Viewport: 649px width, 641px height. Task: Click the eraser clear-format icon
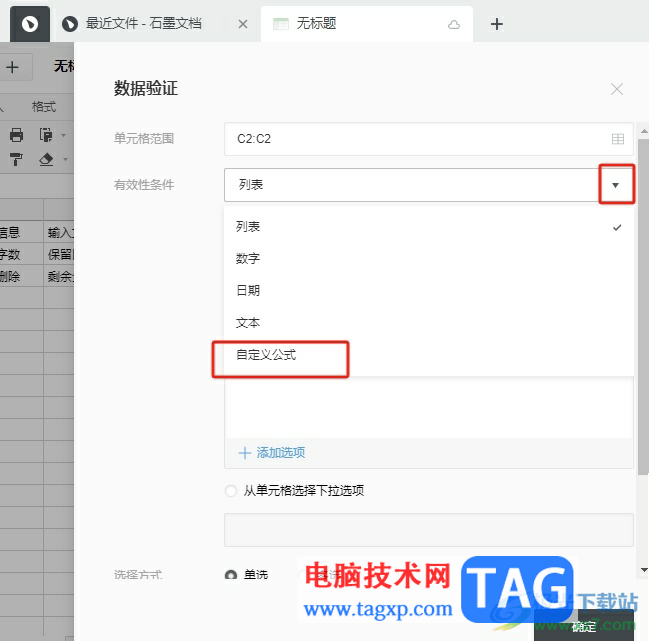coord(46,159)
